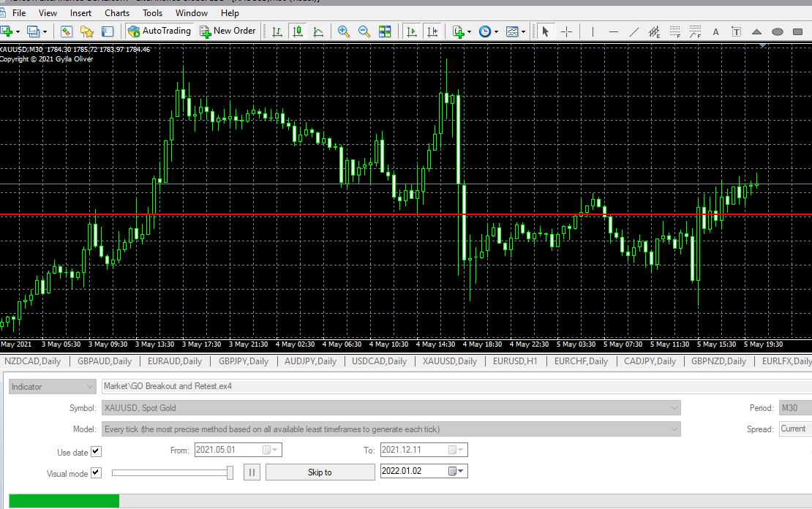Select the Cursor arrow tool

(545, 31)
